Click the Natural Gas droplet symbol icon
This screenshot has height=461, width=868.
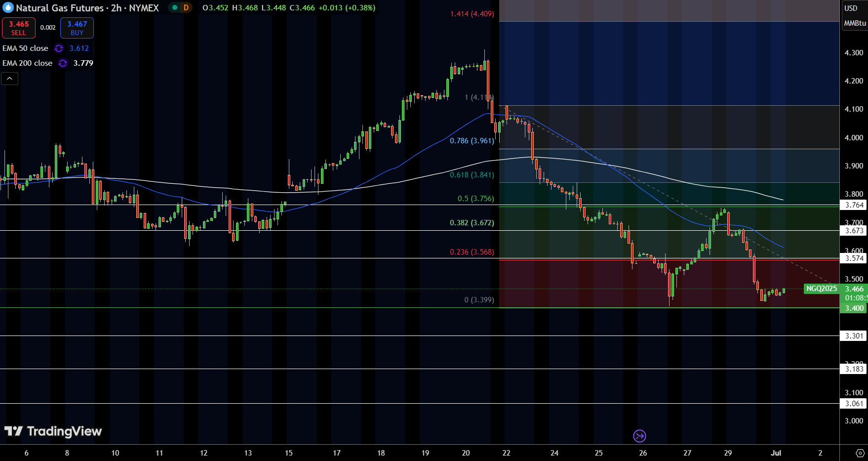pos(8,8)
